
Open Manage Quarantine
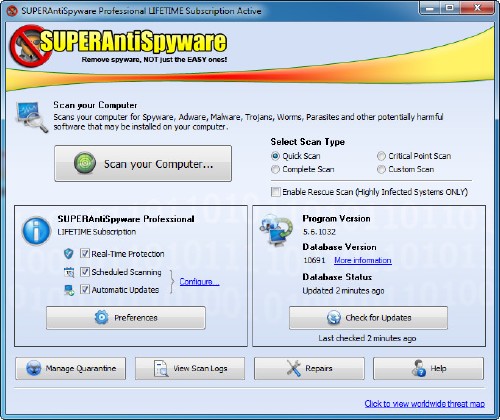pyautogui.click(x=71, y=368)
